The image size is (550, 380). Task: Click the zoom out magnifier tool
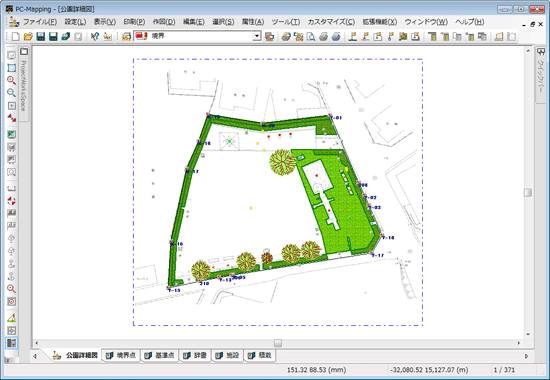click(x=11, y=93)
